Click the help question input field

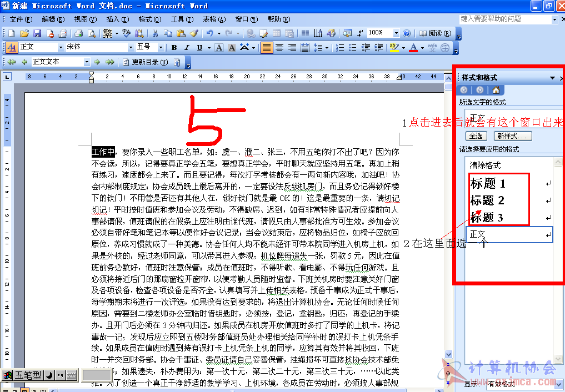coord(505,19)
